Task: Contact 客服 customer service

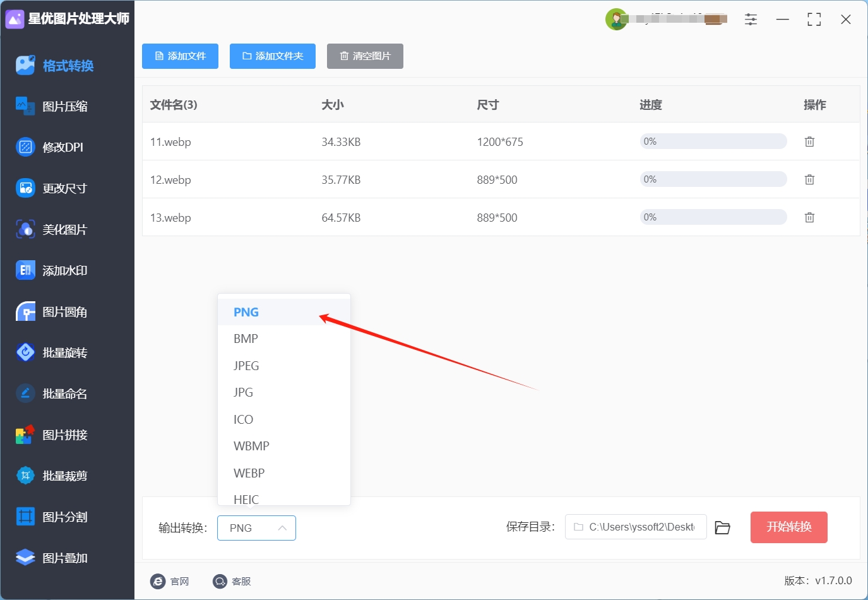Action: tap(232, 581)
